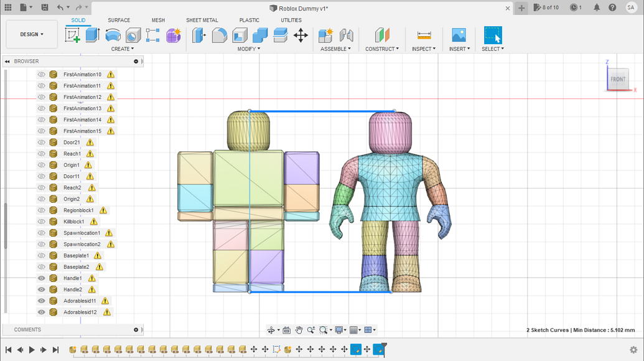Show the FirstAnimation13 component
This screenshot has width=644, height=361.
(x=42, y=108)
